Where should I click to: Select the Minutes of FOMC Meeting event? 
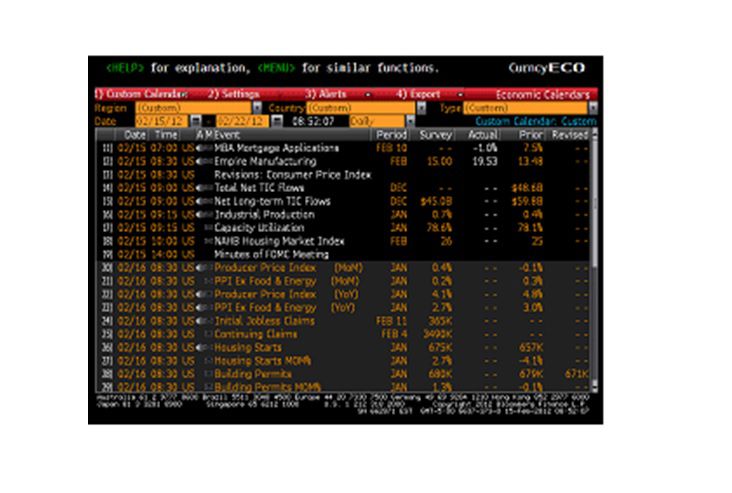271,254
